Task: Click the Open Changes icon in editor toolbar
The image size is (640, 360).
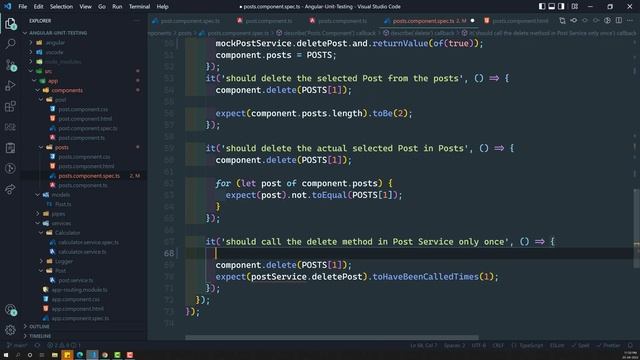Action: point(562,20)
